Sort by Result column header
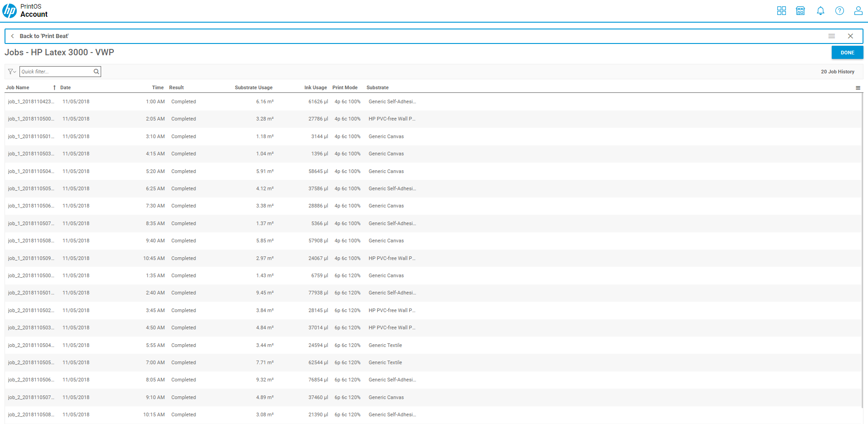This screenshot has width=868, height=424. click(176, 88)
